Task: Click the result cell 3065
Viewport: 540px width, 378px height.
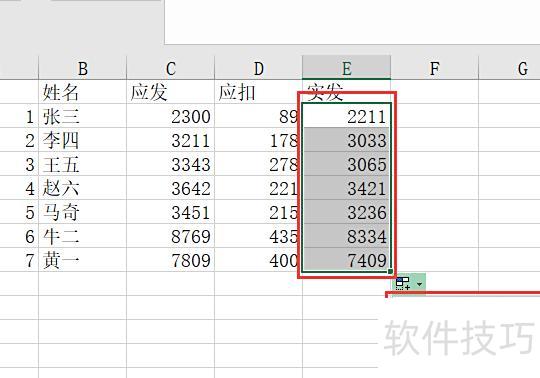Action: click(x=346, y=164)
